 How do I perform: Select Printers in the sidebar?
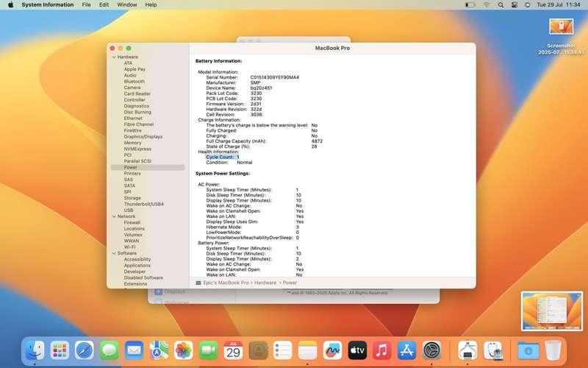tap(132, 174)
